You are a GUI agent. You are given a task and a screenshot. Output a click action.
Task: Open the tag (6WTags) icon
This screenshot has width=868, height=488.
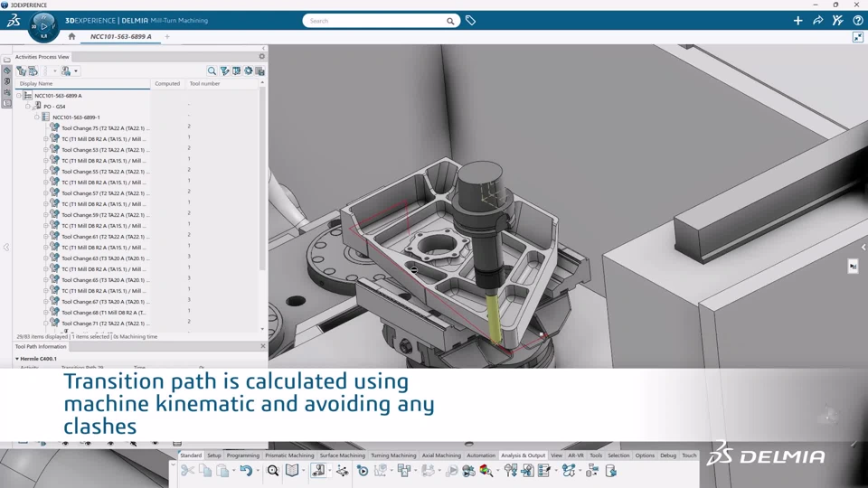(x=470, y=21)
